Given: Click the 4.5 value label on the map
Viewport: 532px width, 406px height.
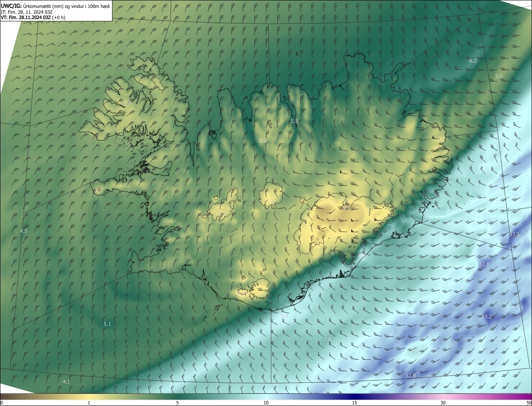Looking at the screenshot, I should click(x=24, y=231).
